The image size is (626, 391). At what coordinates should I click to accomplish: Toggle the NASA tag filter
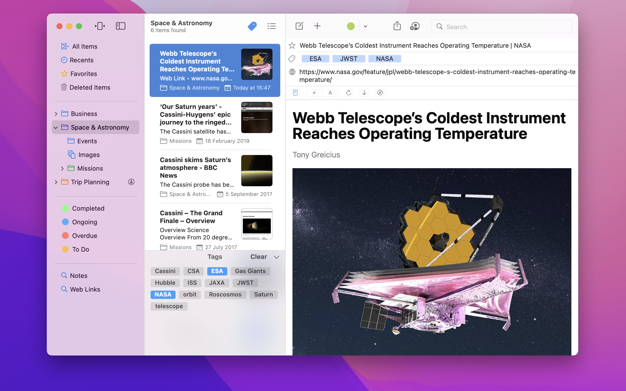(163, 294)
